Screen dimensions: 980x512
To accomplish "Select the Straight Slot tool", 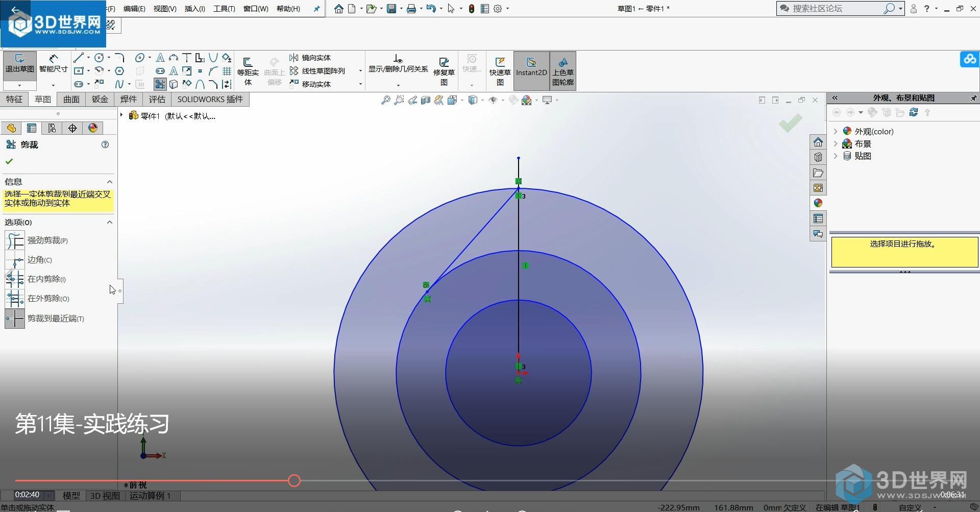I will coord(79,84).
